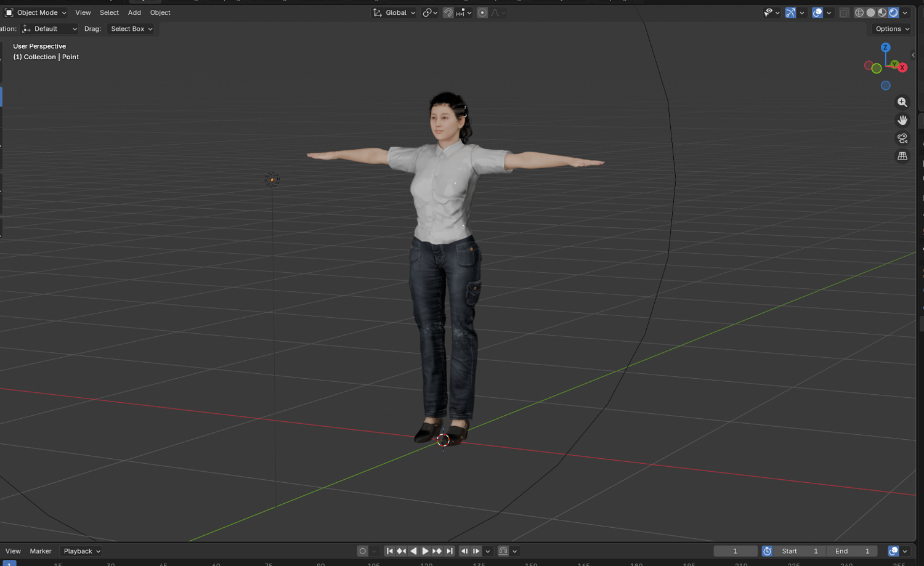This screenshot has width=924, height=566.
Task: Jump to previous keyframe
Action: (x=401, y=551)
